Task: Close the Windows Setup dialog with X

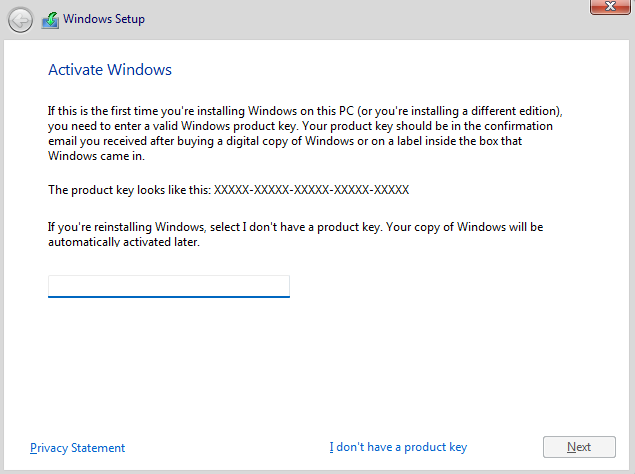Action: 610,6
